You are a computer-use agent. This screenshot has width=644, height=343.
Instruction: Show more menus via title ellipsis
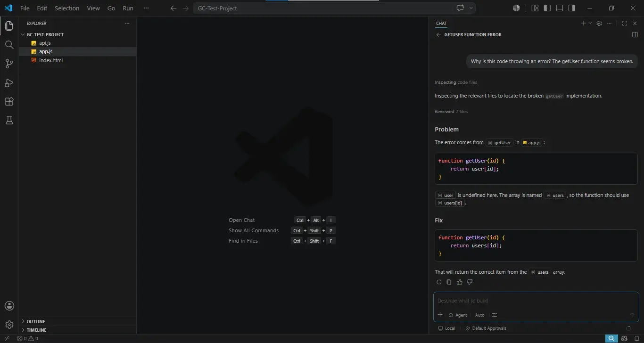coord(146,8)
